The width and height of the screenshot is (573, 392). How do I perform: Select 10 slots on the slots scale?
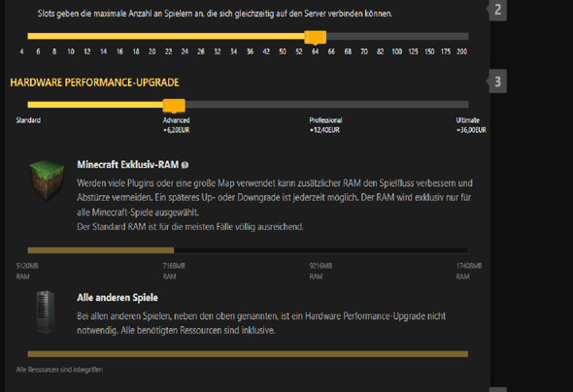71,51
